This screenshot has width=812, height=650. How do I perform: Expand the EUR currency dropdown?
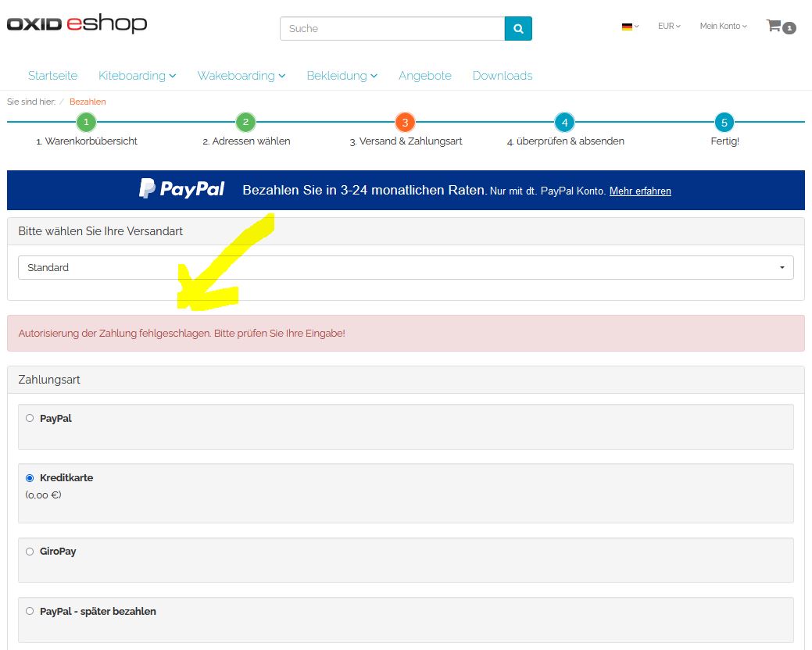(668, 27)
